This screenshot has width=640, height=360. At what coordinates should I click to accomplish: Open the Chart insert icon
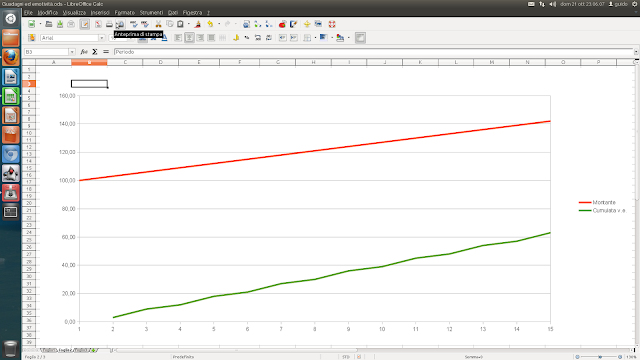pos(282,24)
